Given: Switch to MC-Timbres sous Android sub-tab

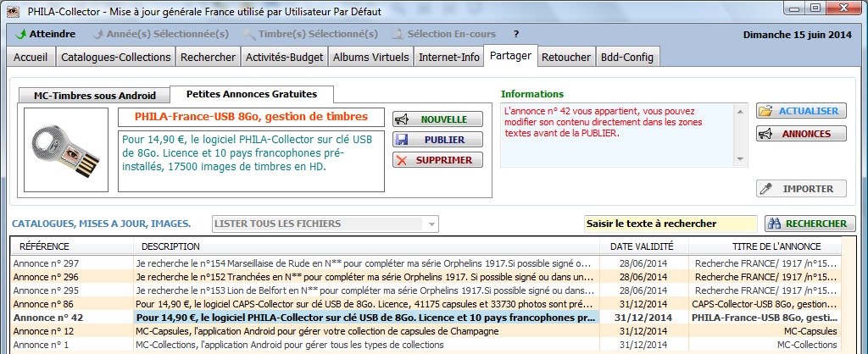Looking at the screenshot, I should coord(95,95).
